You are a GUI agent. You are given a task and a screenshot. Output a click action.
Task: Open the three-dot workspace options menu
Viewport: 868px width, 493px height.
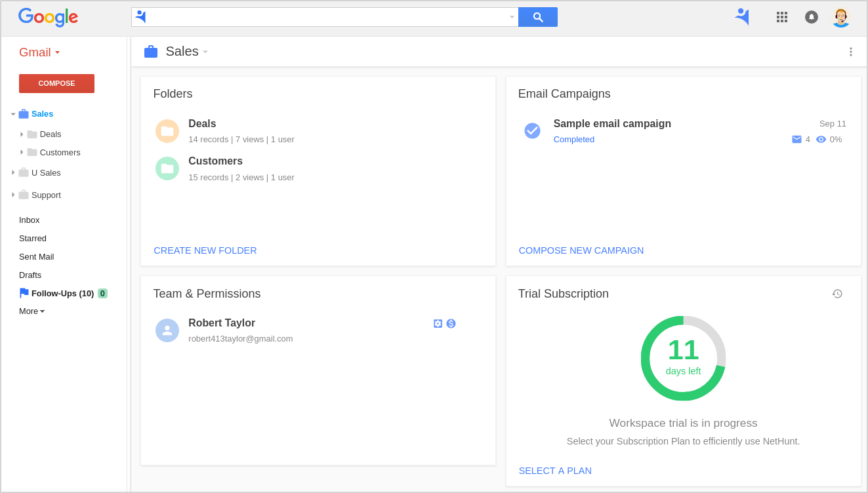(x=850, y=52)
